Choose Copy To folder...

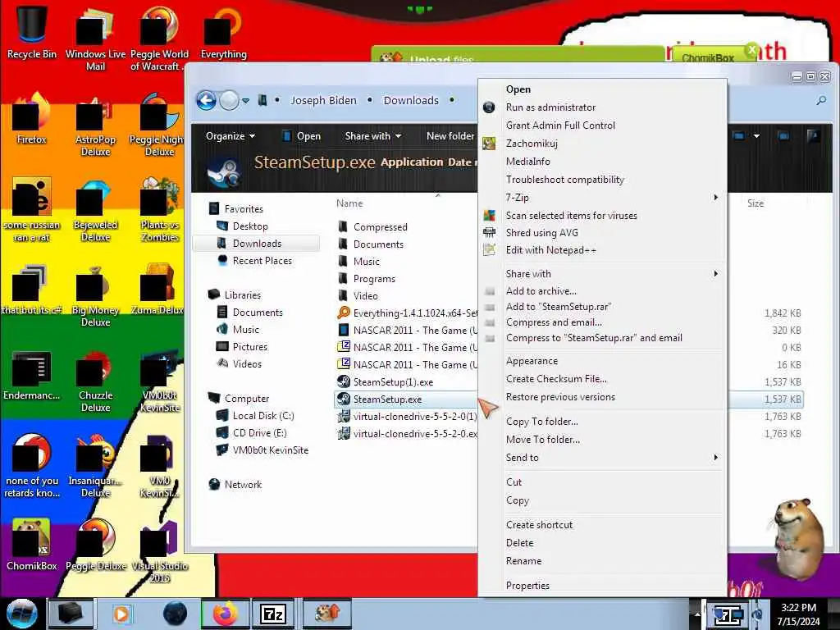point(602,422)
